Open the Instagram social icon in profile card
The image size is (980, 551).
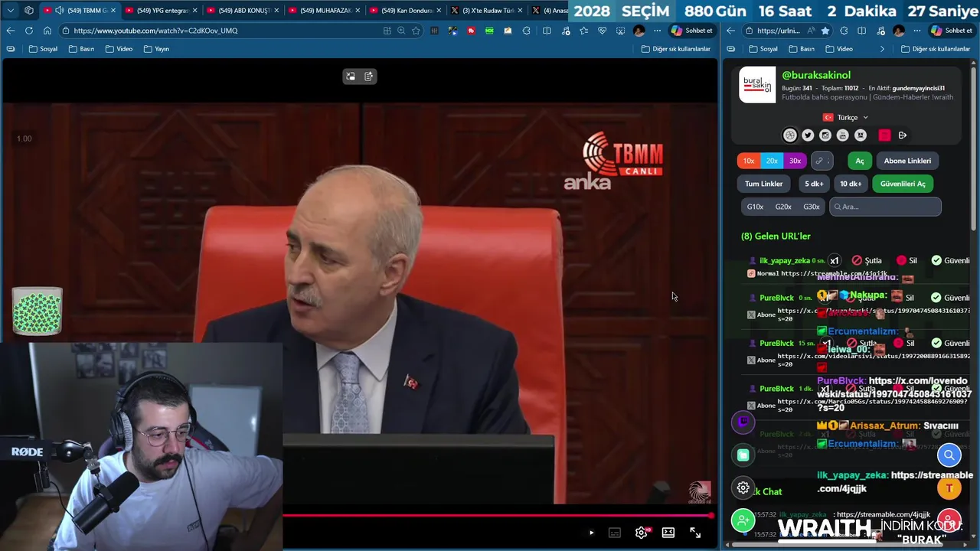pos(825,135)
